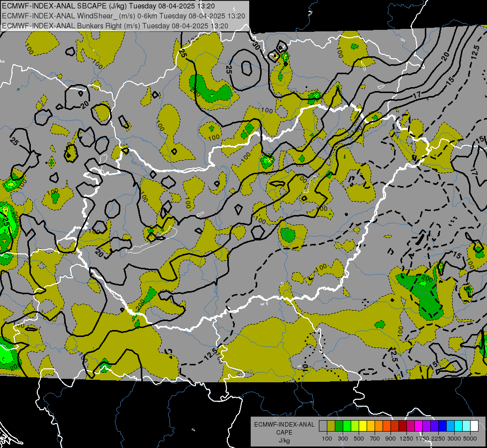This screenshot has width=487, height=448.
Task: Click the legend value 5000
Action: point(470,439)
